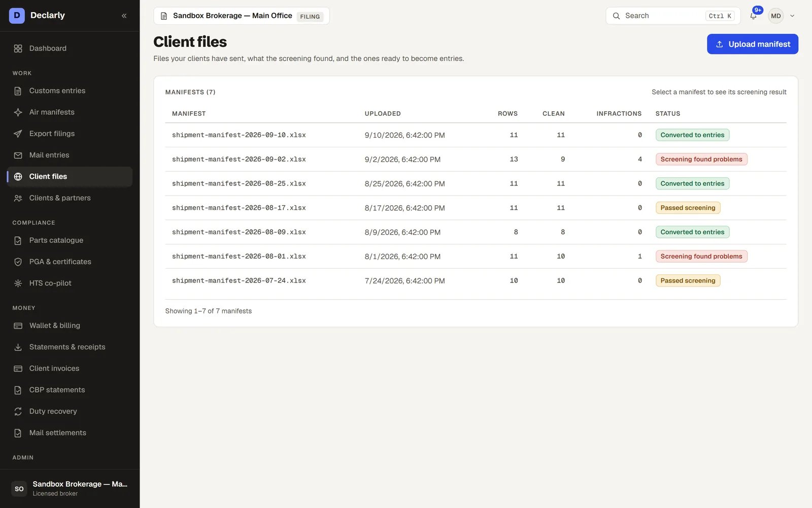Click the UPLOADED column header
This screenshot has height=508, width=812.
pos(383,114)
